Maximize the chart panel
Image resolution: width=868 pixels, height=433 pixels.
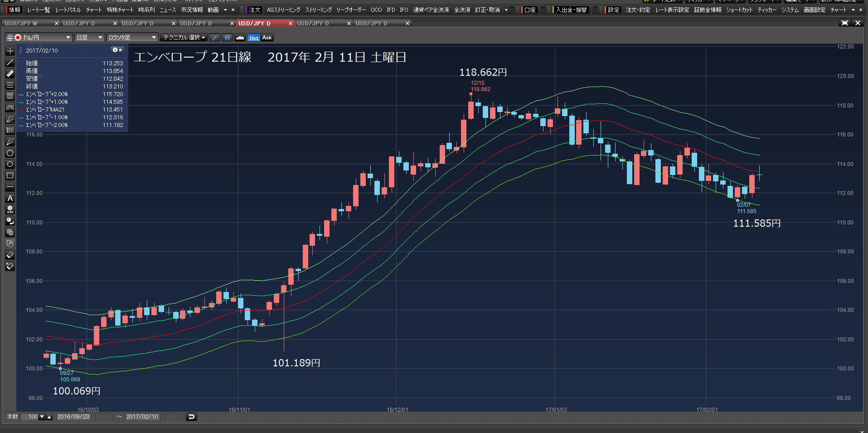[x=845, y=23]
